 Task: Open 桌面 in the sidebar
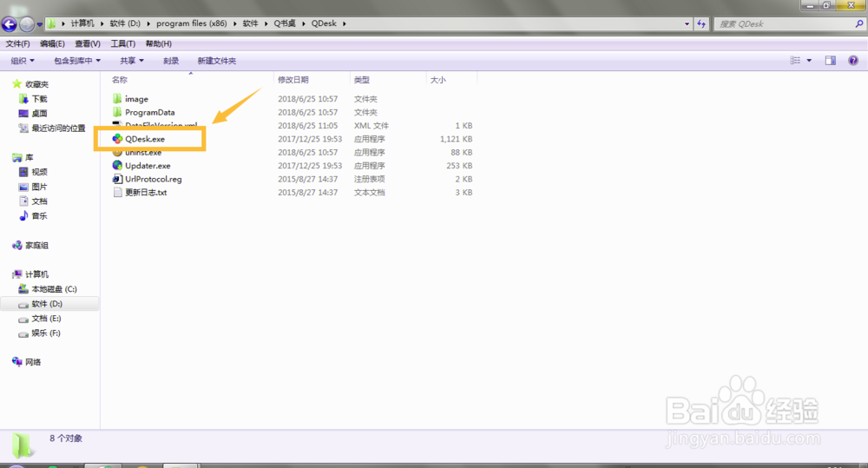coord(39,113)
